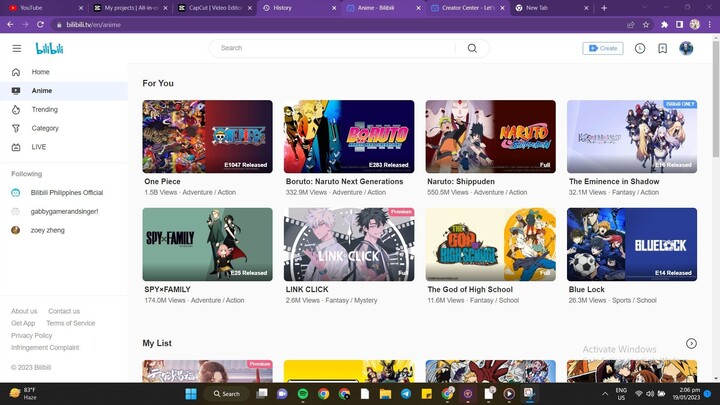Bookmark this page with star icon
Image resolution: width=720 pixels, height=405 pixels.
tap(646, 25)
